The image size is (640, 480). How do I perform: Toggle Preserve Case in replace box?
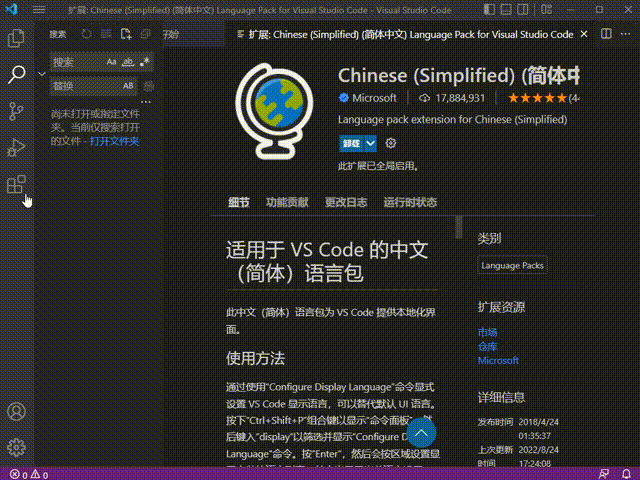[x=128, y=86]
